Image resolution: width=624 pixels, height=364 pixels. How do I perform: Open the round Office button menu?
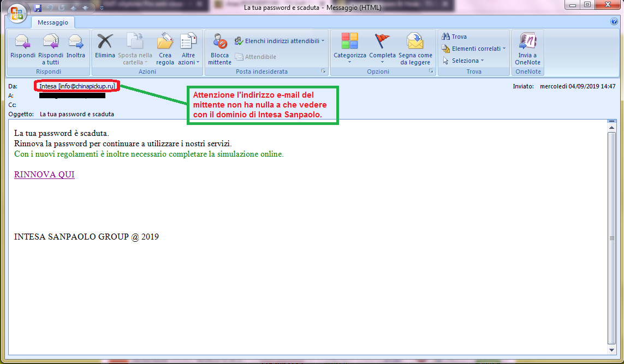(17, 14)
